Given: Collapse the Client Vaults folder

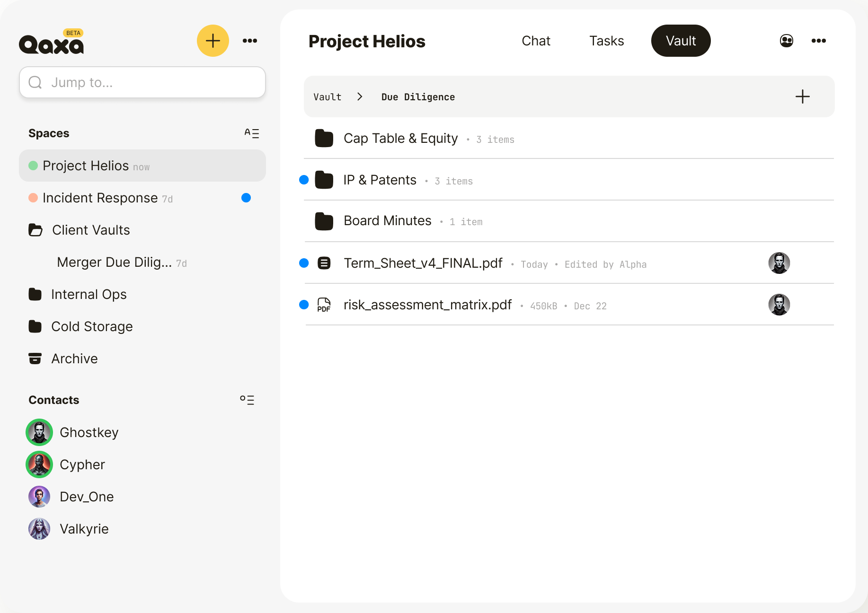Looking at the screenshot, I should point(35,230).
